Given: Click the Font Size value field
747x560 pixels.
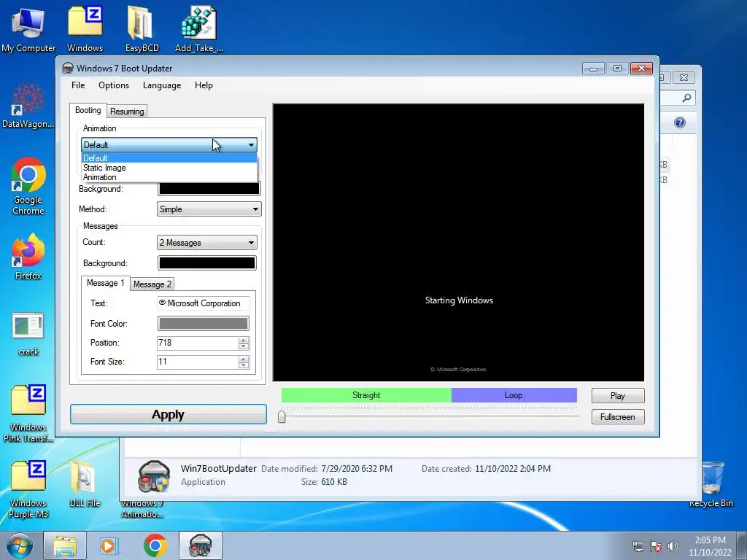Looking at the screenshot, I should 198,362.
